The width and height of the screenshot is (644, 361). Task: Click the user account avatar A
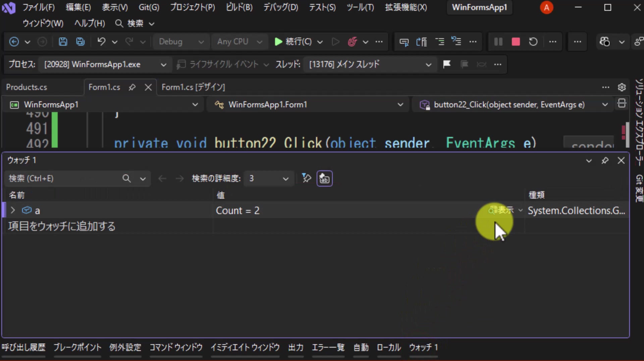(546, 7)
